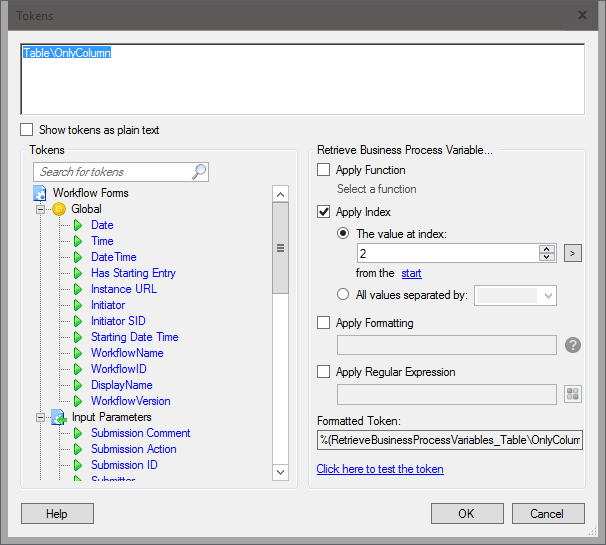This screenshot has width=606, height=545.
Task: Click the search magnifier icon in token search
Action: pyautogui.click(x=199, y=172)
